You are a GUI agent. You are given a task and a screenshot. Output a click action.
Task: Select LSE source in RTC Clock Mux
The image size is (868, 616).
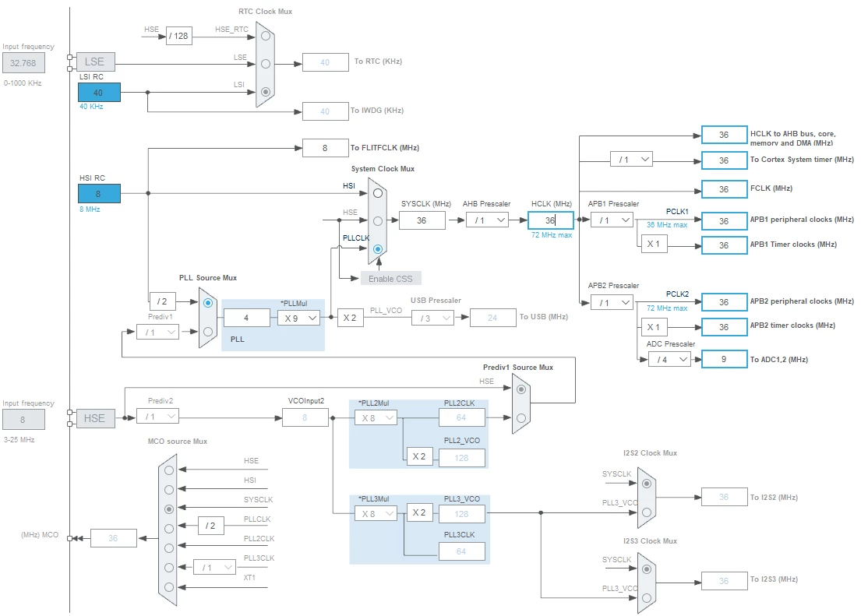click(266, 64)
